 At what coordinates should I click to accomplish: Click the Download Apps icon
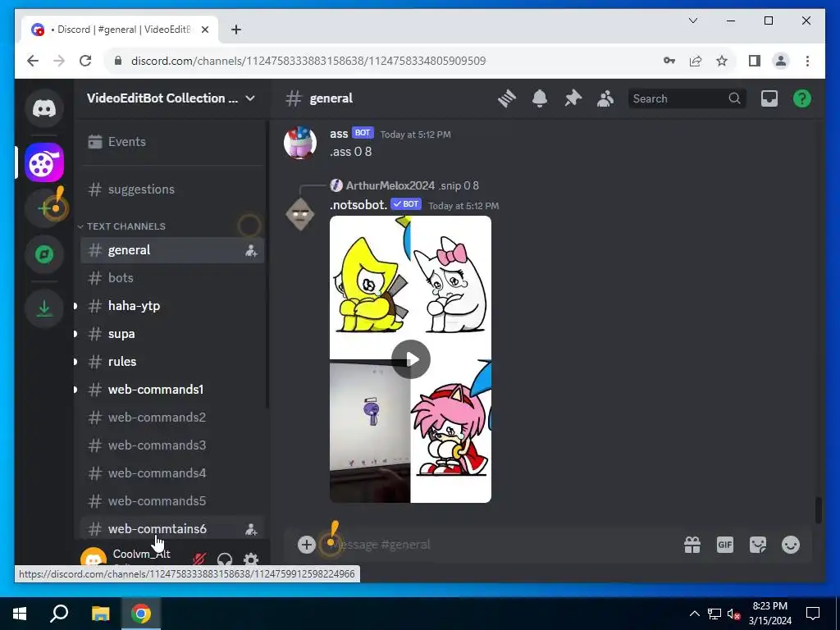pyautogui.click(x=44, y=308)
